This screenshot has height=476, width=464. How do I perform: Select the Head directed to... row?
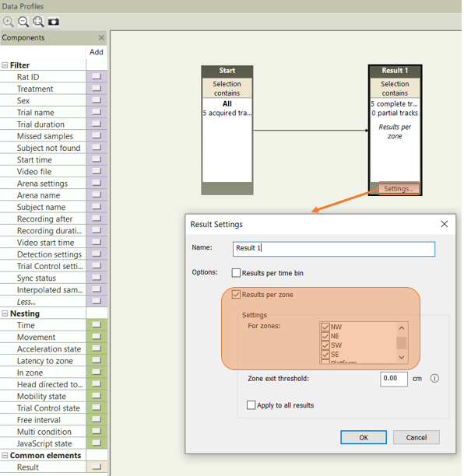tap(43, 384)
